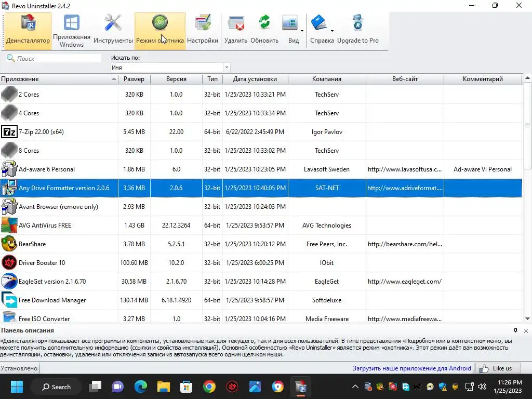The width and height of the screenshot is (532, 399).
Task: Expand the Вид dropdown arrow
Action: coord(302,31)
